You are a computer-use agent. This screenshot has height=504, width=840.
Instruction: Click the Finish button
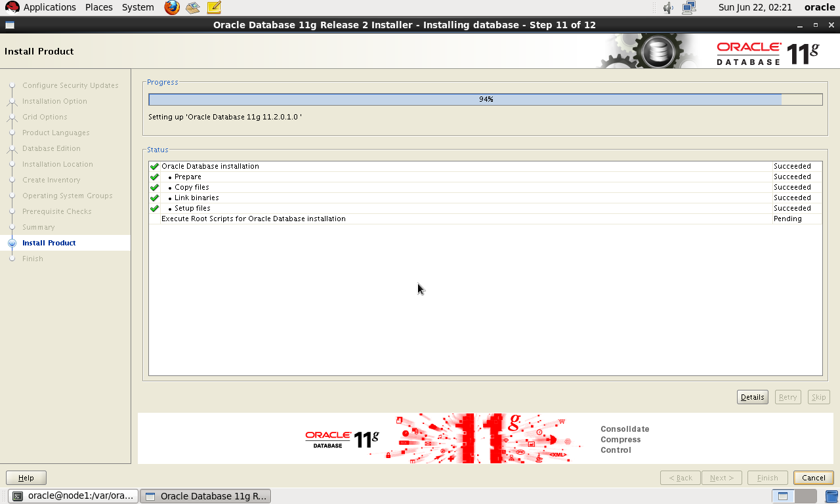click(768, 478)
